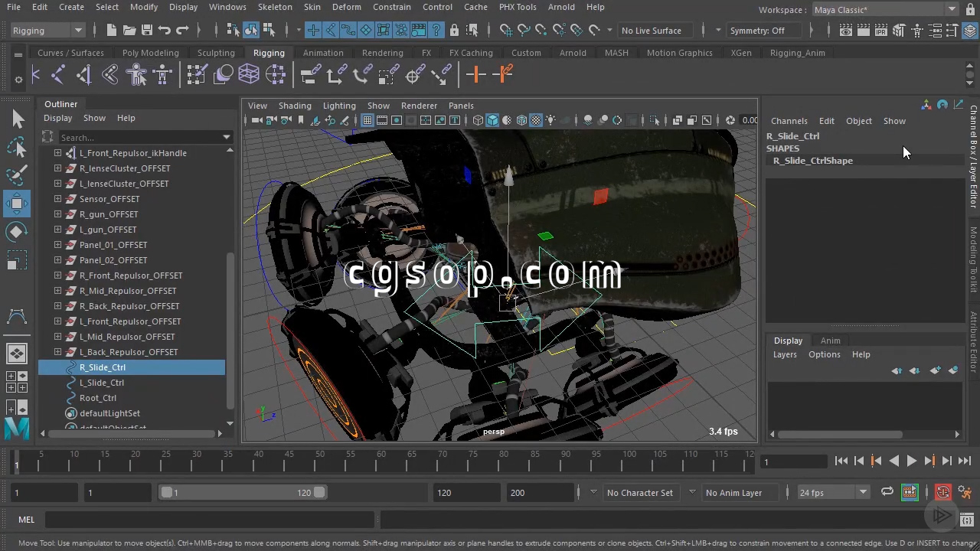Click the playback range slider bar
This screenshot has height=551, width=980.
point(242,492)
